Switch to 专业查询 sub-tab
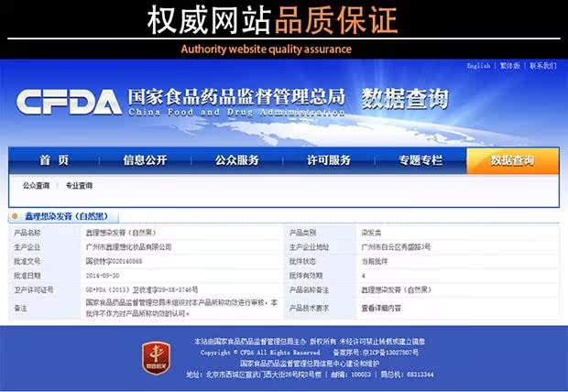The width and height of the screenshot is (568, 392). click(x=79, y=186)
